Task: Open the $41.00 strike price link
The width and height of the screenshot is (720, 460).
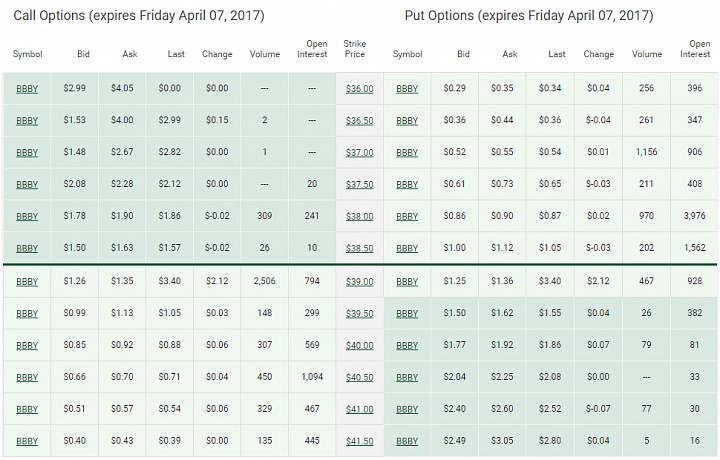Action: coord(359,410)
